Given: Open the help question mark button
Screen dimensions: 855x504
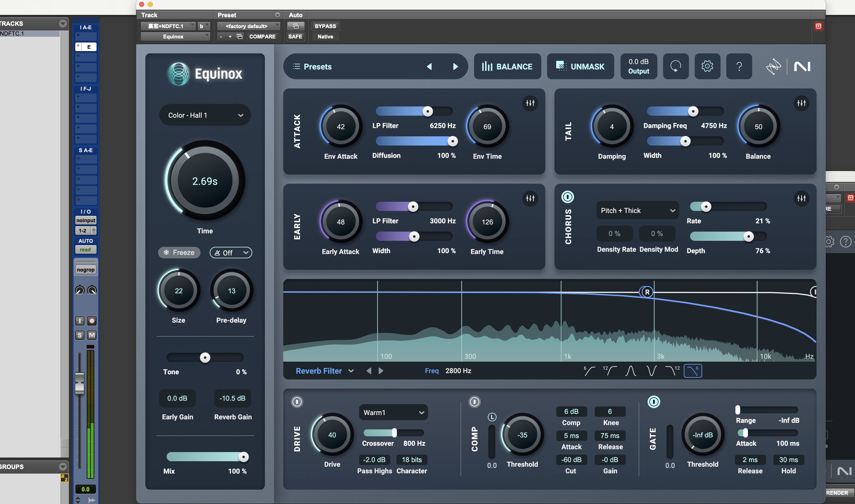Looking at the screenshot, I should [x=739, y=66].
